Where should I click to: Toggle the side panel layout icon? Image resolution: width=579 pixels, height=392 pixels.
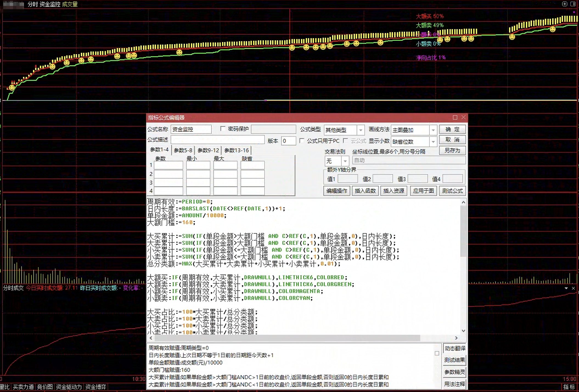[x=573, y=4]
